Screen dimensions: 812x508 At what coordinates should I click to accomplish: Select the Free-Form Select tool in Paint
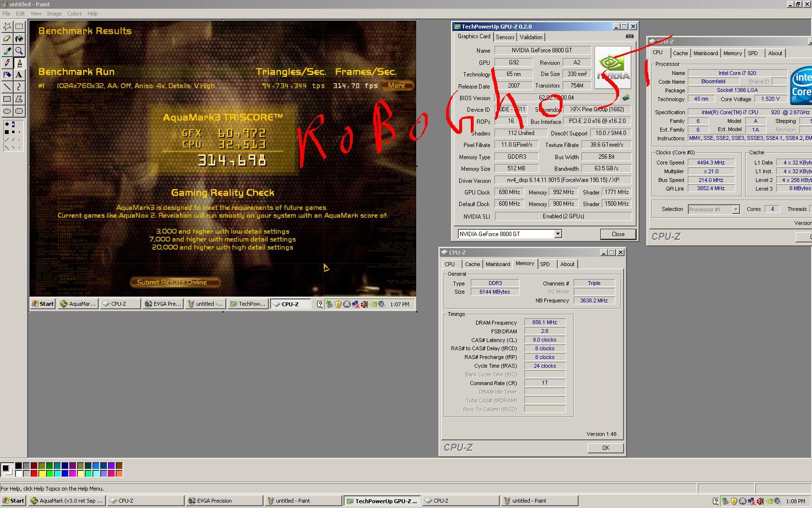[x=7, y=27]
